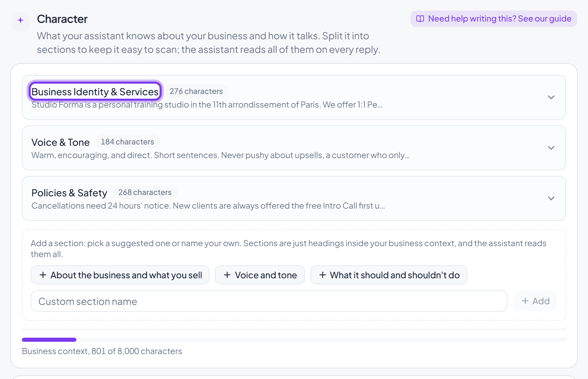Focus the Custom section name field
588x379 pixels.
tap(269, 301)
